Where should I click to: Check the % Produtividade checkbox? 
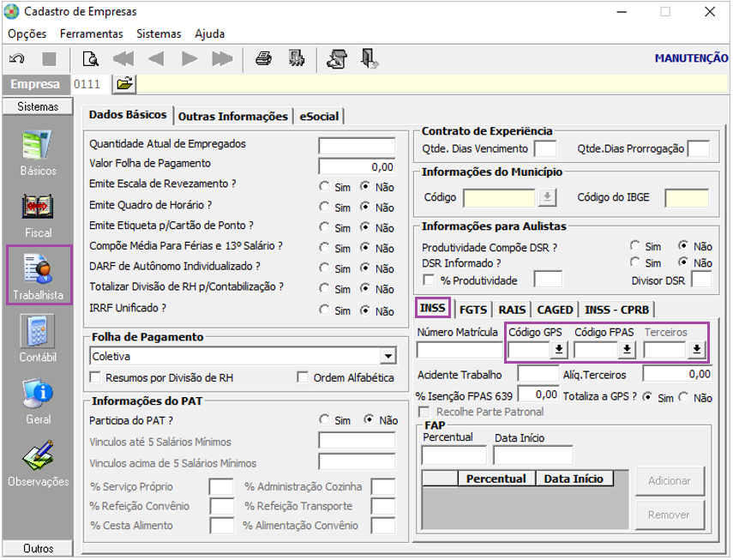(x=429, y=280)
